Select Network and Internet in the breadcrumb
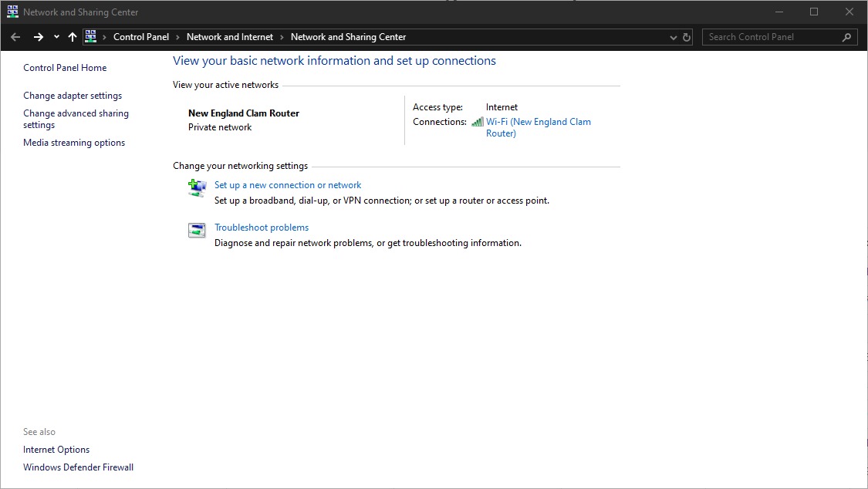 [x=230, y=37]
